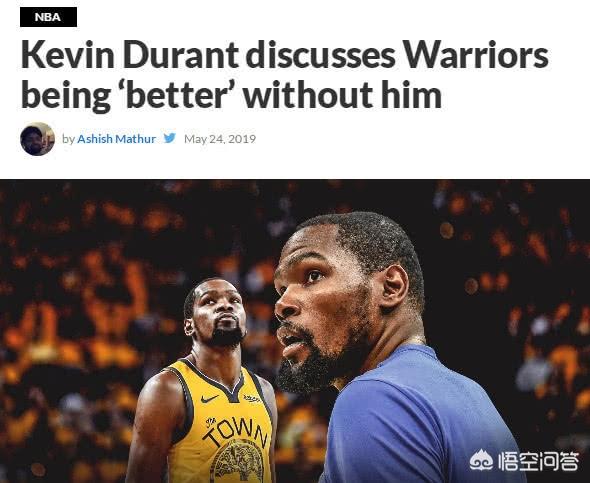Click the 悟空问答 watermark text
The image size is (590, 483).
click(538, 461)
